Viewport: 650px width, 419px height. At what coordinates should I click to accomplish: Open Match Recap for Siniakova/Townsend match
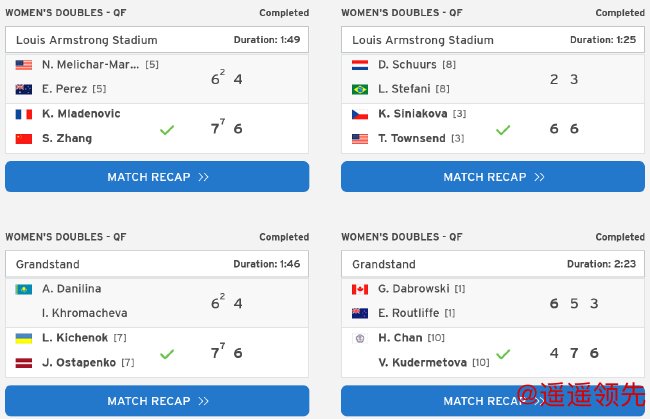point(493,177)
